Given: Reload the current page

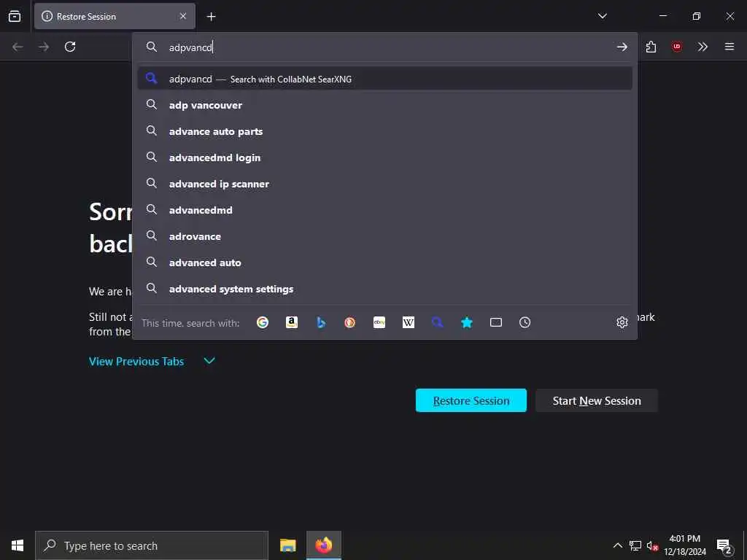Looking at the screenshot, I should tap(70, 47).
